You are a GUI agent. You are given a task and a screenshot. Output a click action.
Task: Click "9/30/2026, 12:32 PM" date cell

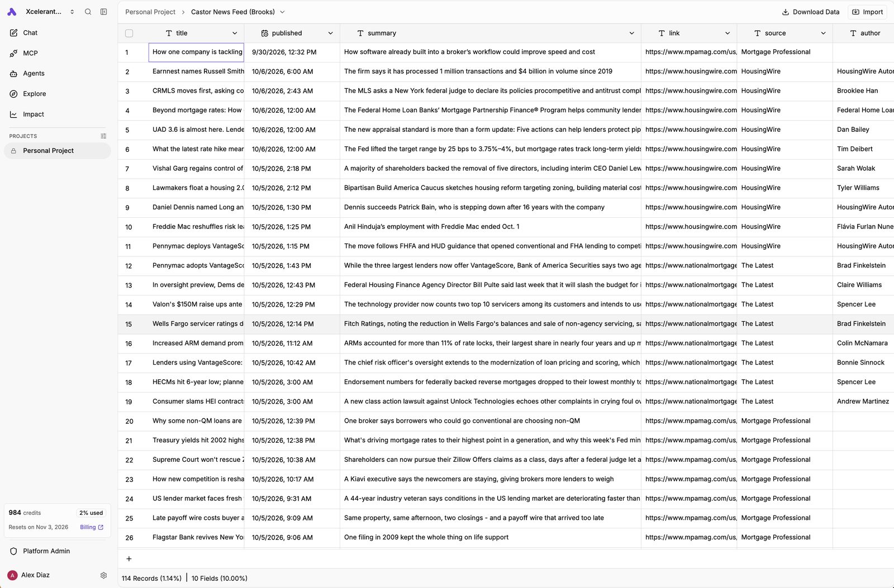pos(292,52)
